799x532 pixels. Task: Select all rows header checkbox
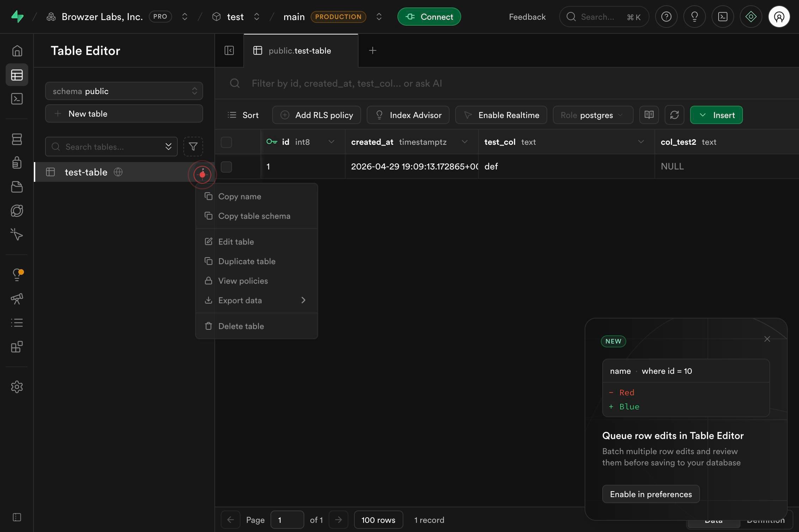pos(226,142)
